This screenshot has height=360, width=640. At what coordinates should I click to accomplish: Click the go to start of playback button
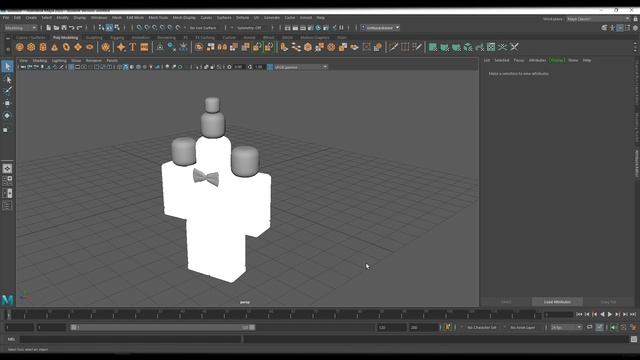coord(579,314)
